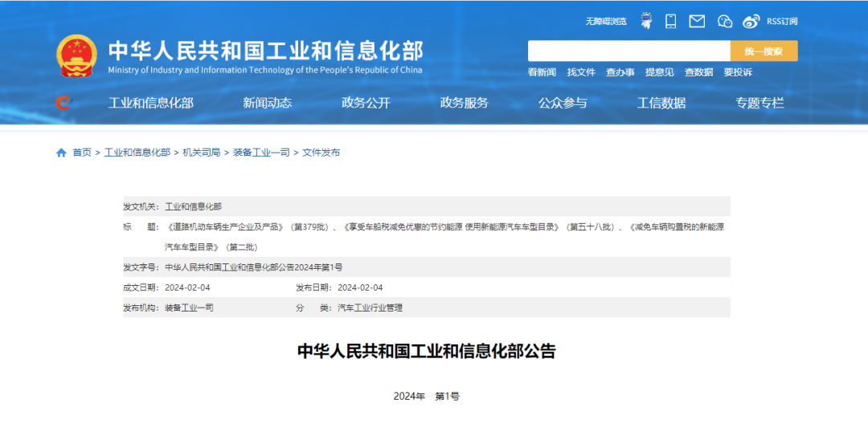The height and width of the screenshot is (432, 868).
Task: Click the 发文机关 value 工业和信息化部
Action: [x=193, y=206]
